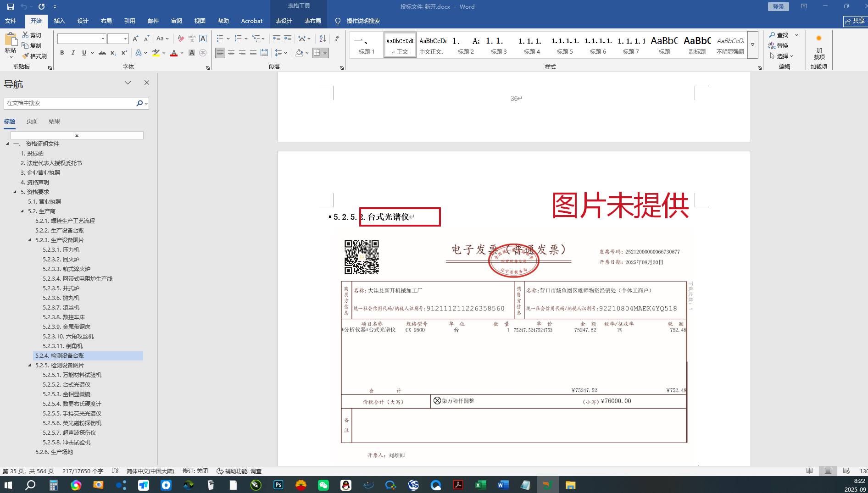The width and height of the screenshot is (868, 493).
Task: Center-align the paragraph
Action: 231,53
